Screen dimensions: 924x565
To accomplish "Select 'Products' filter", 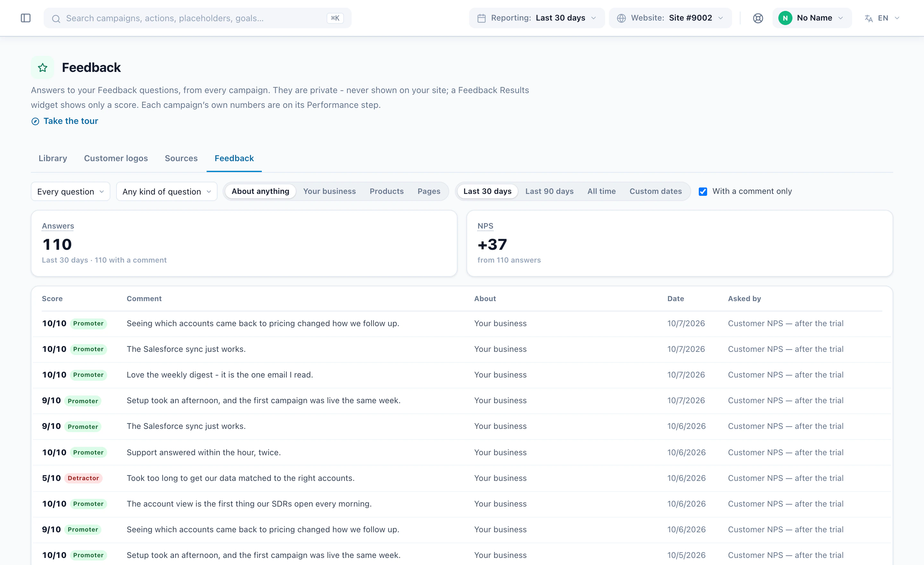I will 387,191.
